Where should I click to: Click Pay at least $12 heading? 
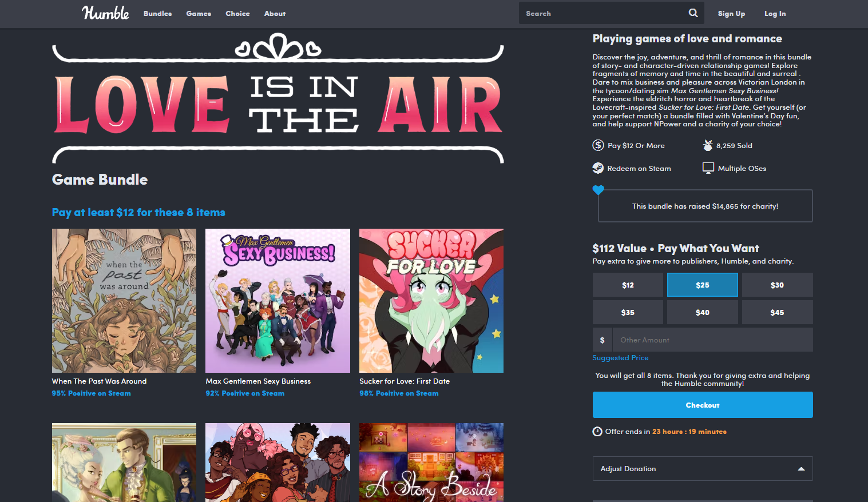tap(138, 213)
